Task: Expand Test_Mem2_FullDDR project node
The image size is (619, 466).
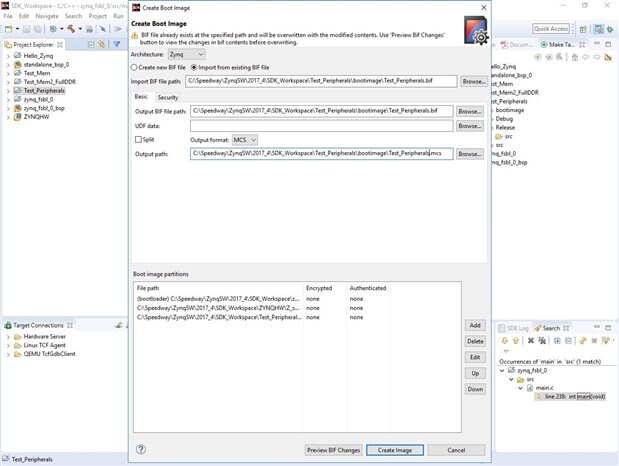Action: click(x=8, y=82)
